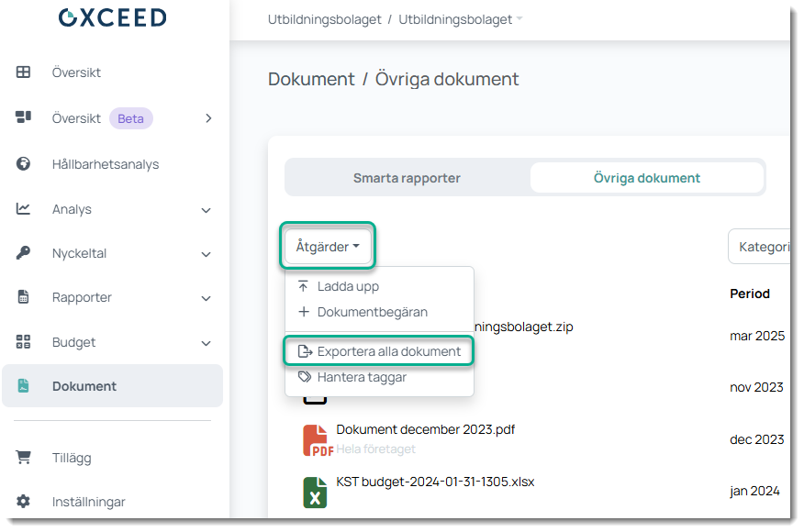Viewport: 804px width, 532px height.
Task: Open the Dokument december 2023.pdf file
Action: coord(425,429)
